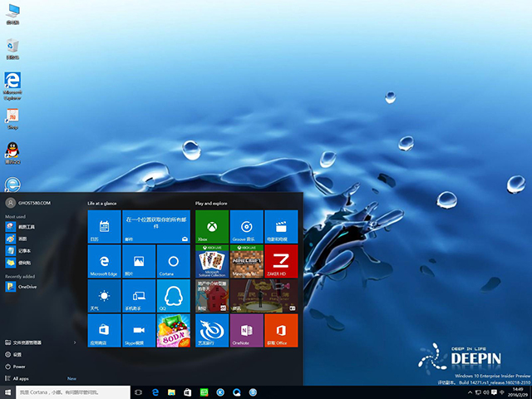Expand the File Explorer jump list arrow
This screenshot has height=399, width=532.
pyautogui.click(x=76, y=342)
